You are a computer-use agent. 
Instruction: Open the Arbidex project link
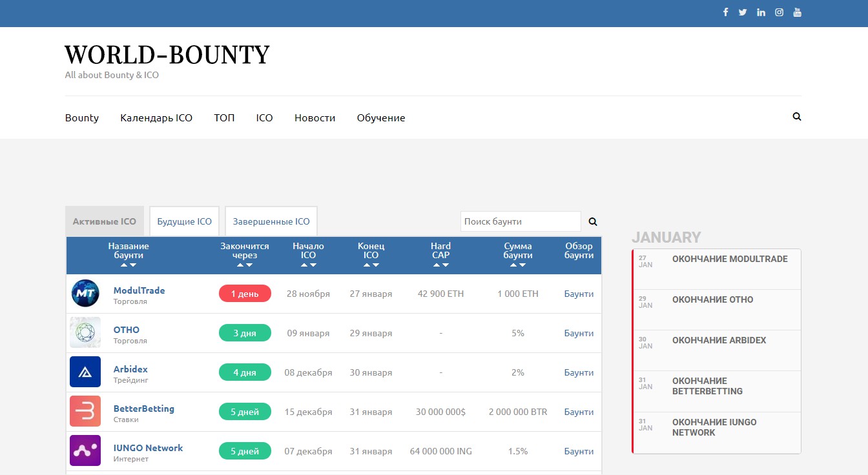pos(130,369)
